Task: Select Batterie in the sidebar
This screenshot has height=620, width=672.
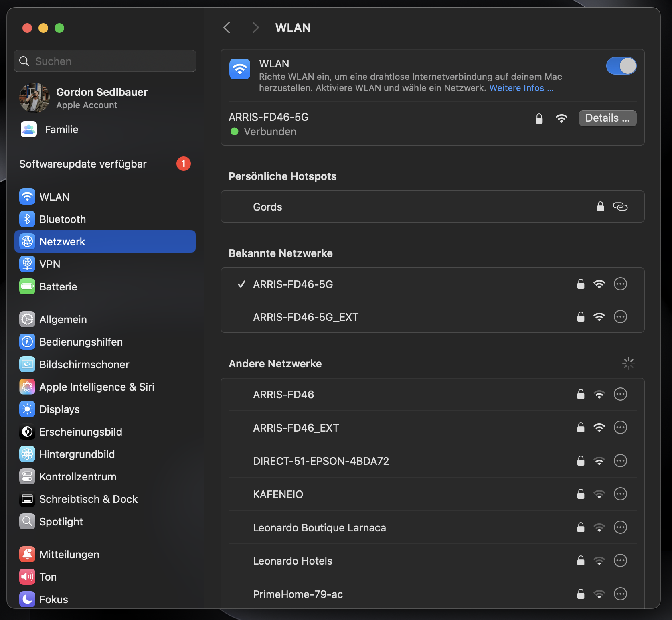Action: [58, 286]
